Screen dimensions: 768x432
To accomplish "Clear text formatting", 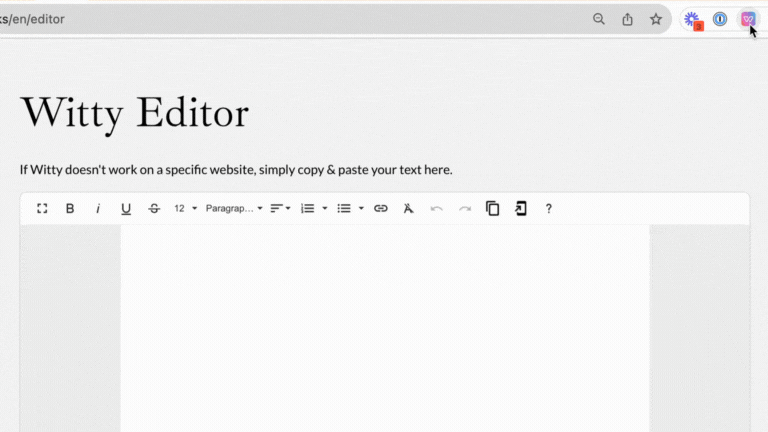I will 408,208.
